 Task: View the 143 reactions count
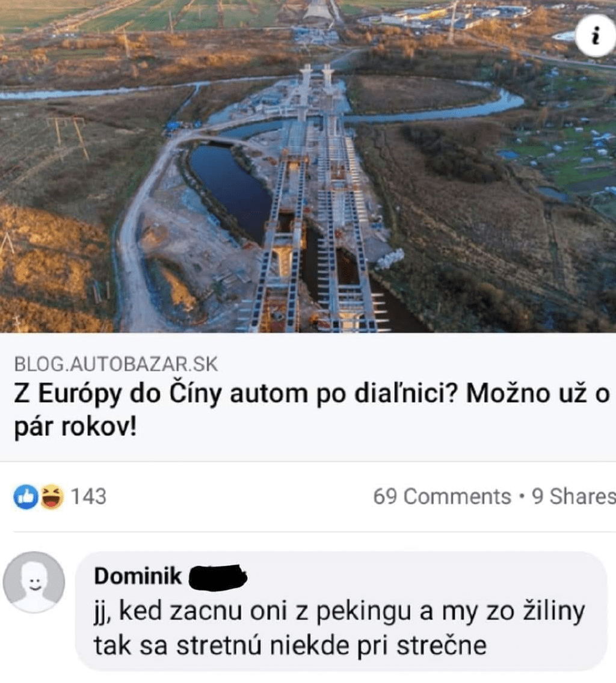[x=88, y=497]
